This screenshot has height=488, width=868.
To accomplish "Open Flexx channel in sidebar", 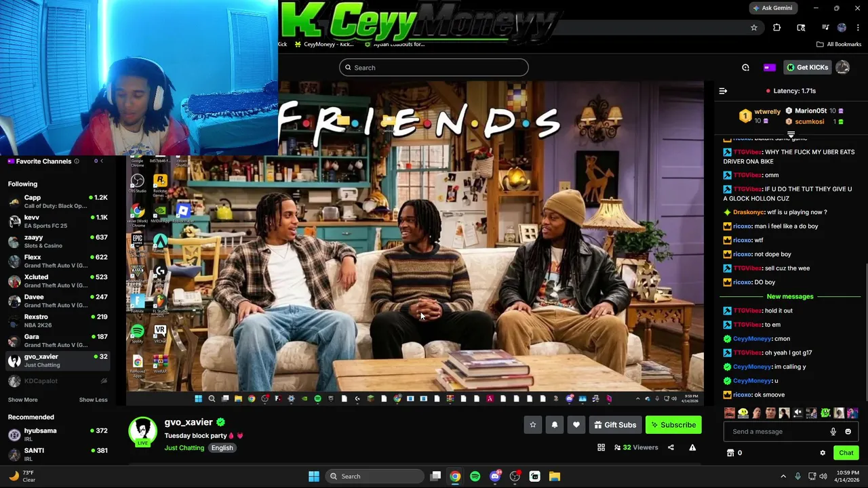I will [58, 261].
